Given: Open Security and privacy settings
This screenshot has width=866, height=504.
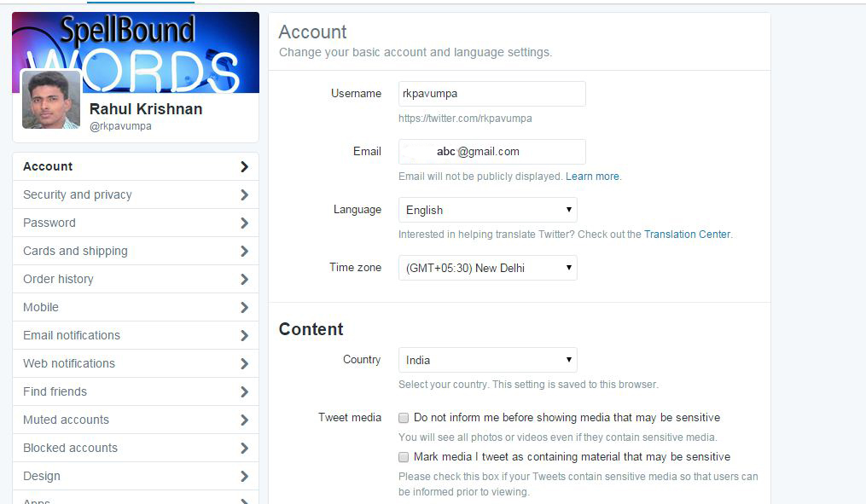Looking at the screenshot, I should pyautogui.click(x=136, y=195).
